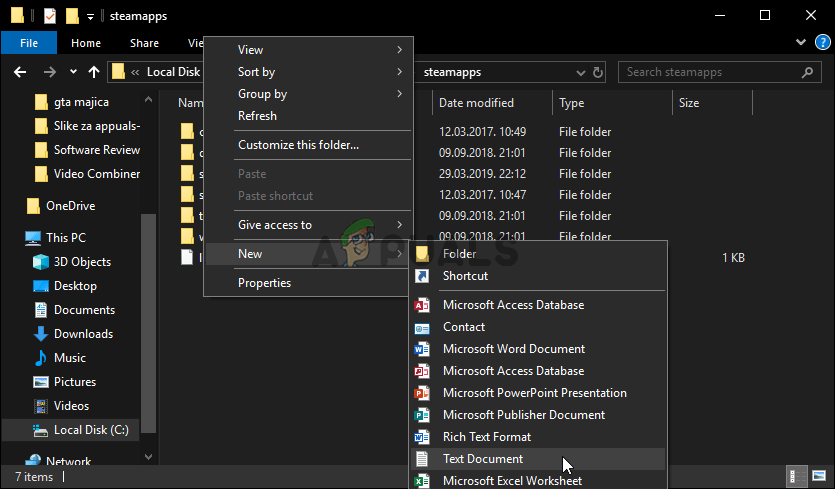Click the refresh icon in the address bar
The image size is (835, 489).
[x=598, y=72]
